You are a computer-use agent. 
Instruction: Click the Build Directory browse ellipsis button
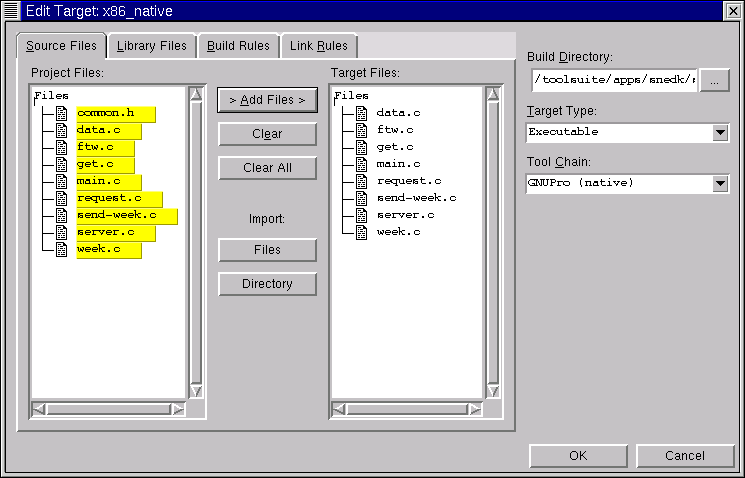point(714,80)
